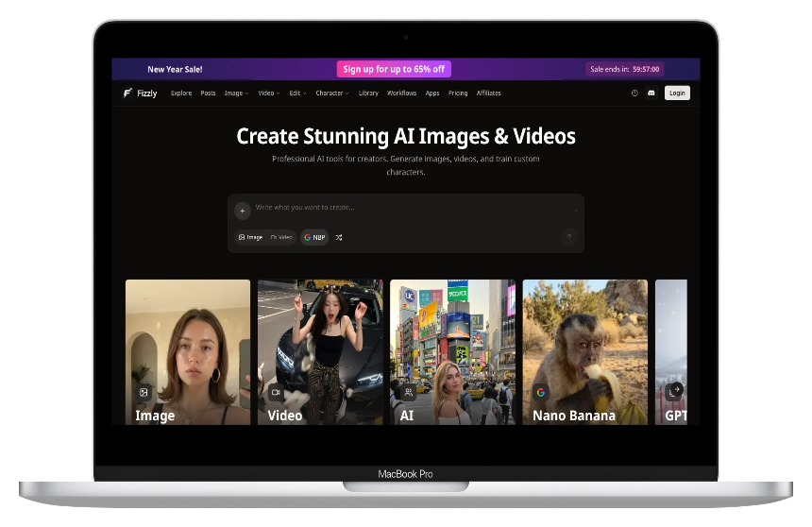
Task: Open the Explore menu item
Action: click(181, 93)
